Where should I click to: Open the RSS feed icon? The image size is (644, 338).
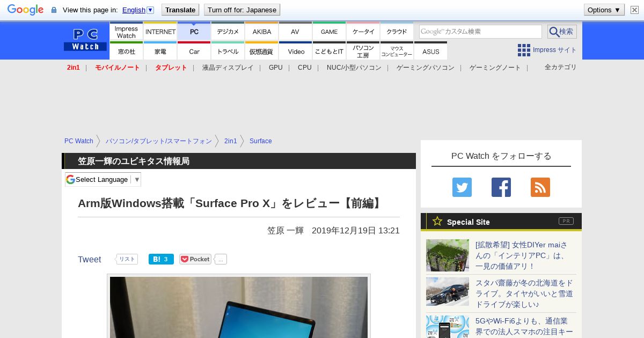(540, 187)
